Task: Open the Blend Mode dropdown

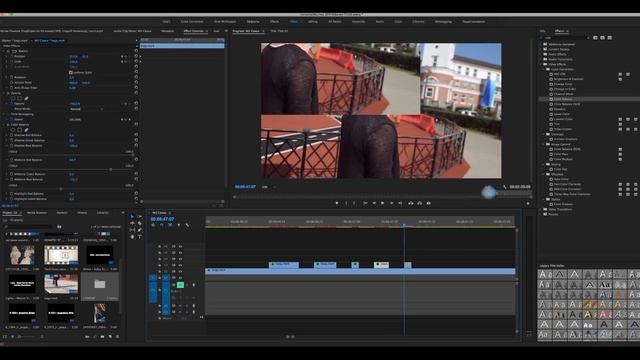Action: (x=87, y=109)
